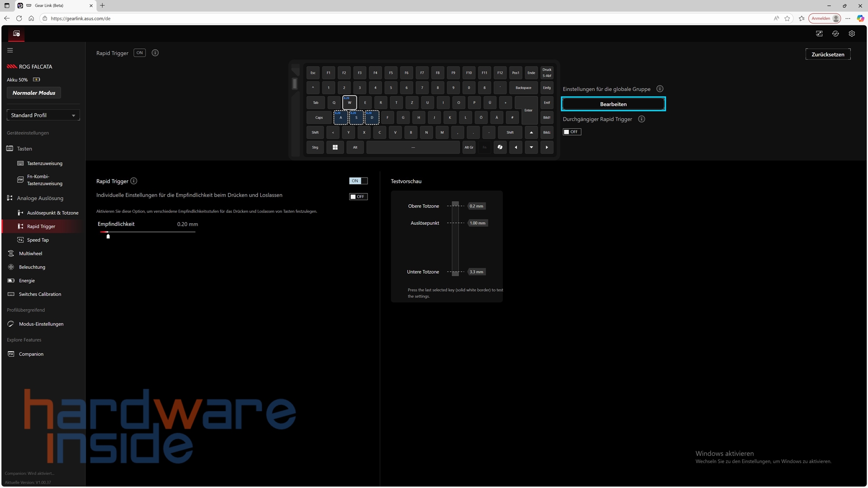Open settings gear icon top right
The width and height of the screenshot is (868, 488).
coord(852,33)
